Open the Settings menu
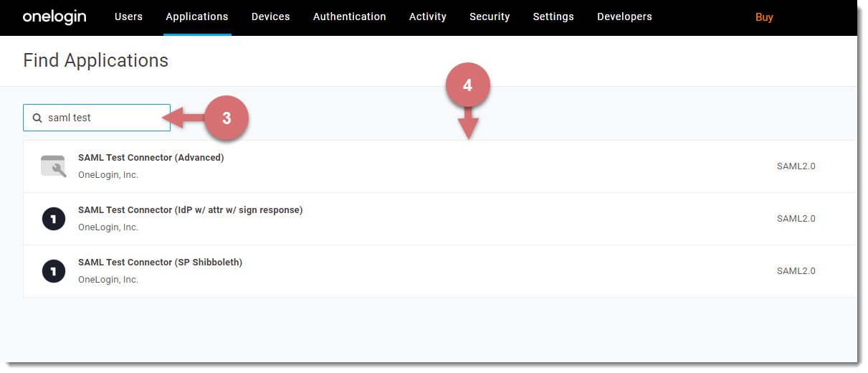Viewport: 868px width, 373px height. [553, 16]
